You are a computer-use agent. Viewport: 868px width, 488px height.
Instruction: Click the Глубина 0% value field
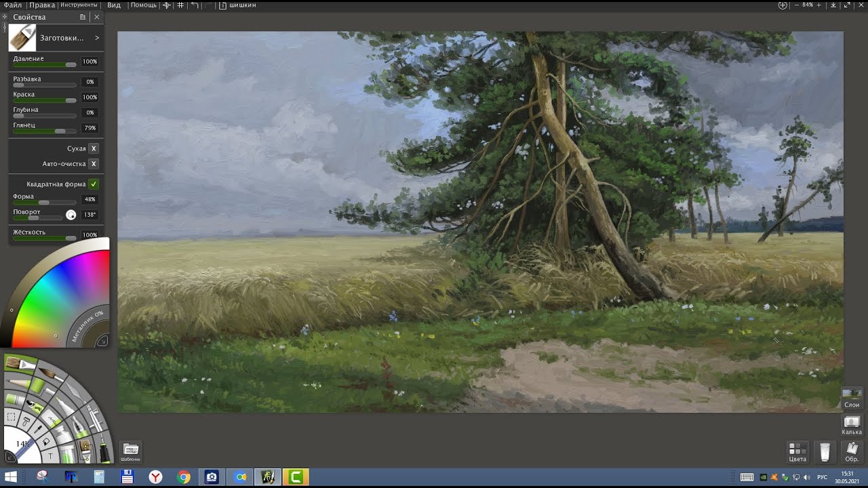pyautogui.click(x=90, y=113)
